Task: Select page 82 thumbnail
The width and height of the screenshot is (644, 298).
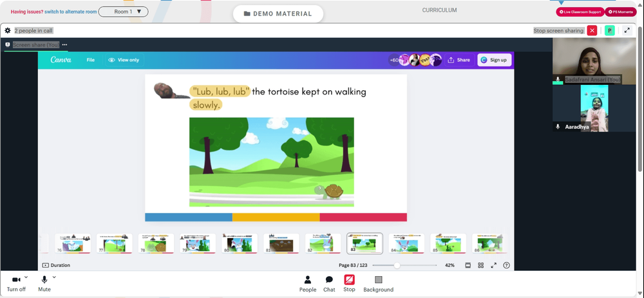Action: tap(323, 243)
